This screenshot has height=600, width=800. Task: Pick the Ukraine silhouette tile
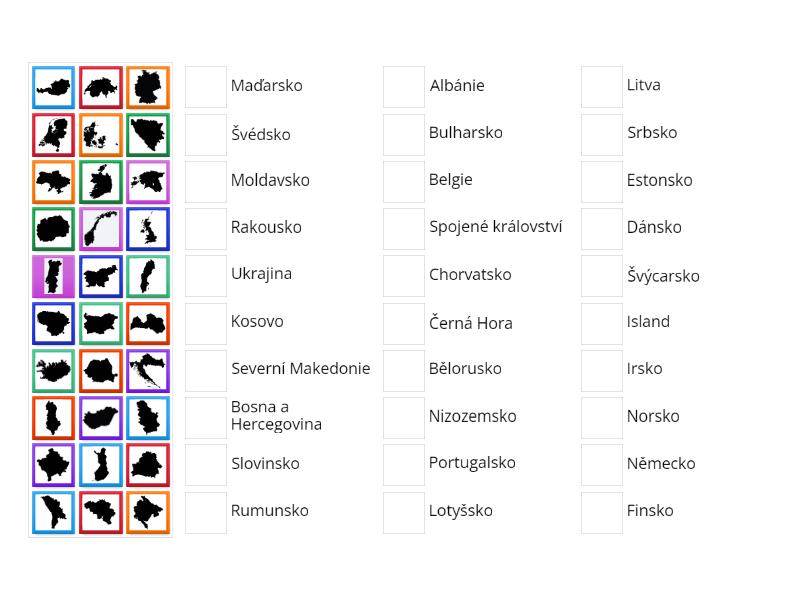pyautogui.click(x=53, y=182)
